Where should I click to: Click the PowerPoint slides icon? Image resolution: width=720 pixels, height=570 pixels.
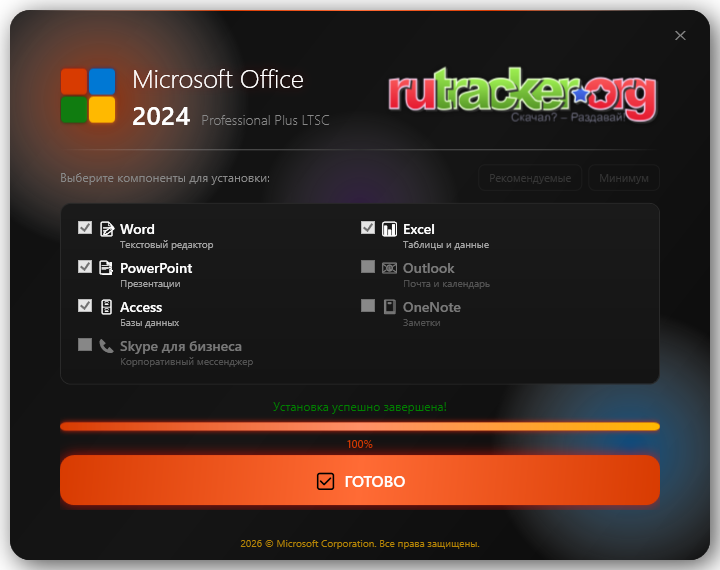point(106,267)
